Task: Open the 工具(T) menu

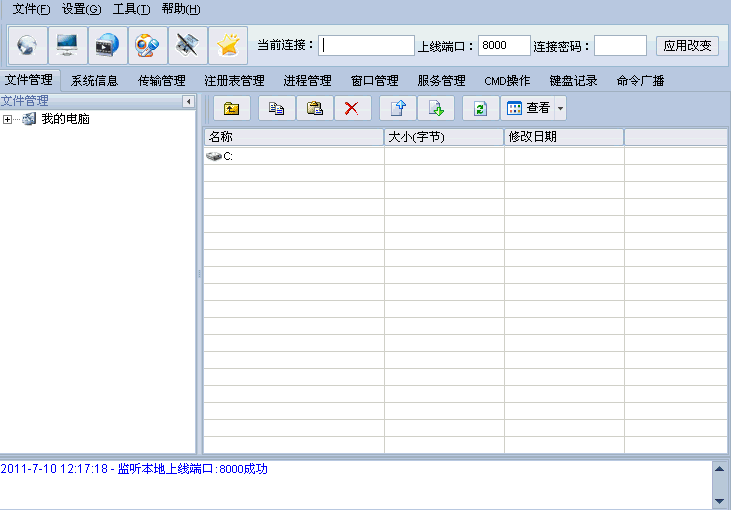Action: [131, 9]
